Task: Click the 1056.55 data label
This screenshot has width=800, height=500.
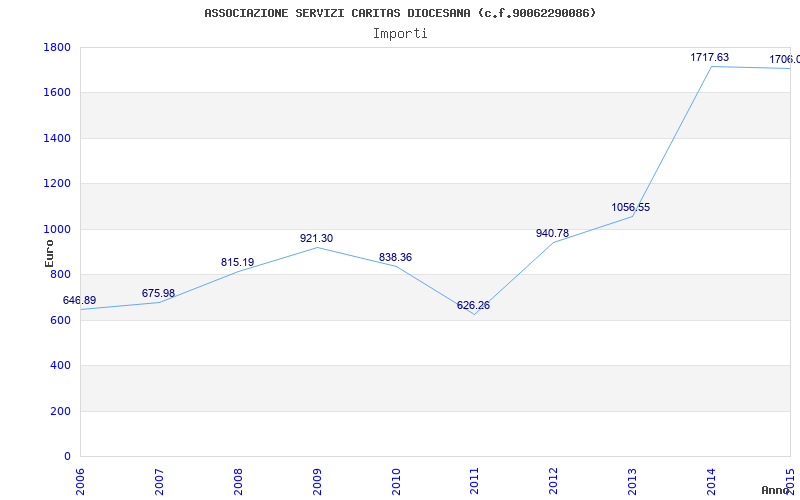Action: pyautogui.click(x=631, y=208)
